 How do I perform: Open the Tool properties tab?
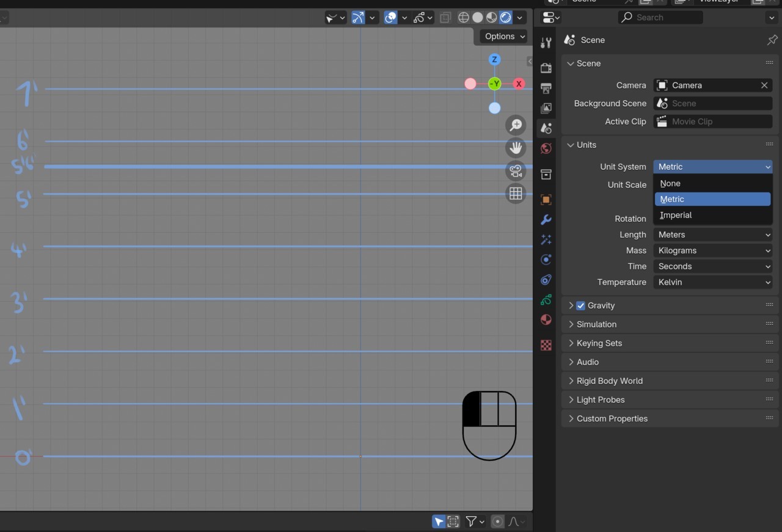pyautogui.click(x=546, y=43)
